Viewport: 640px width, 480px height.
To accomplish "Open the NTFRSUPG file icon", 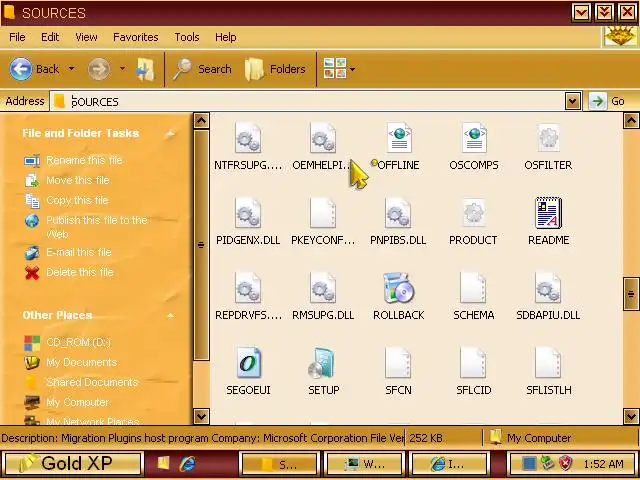I will point(248,138).
